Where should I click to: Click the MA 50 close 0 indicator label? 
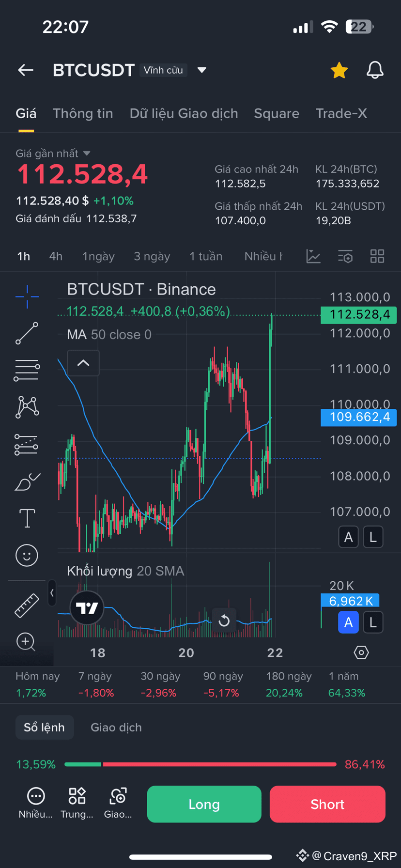109,335
